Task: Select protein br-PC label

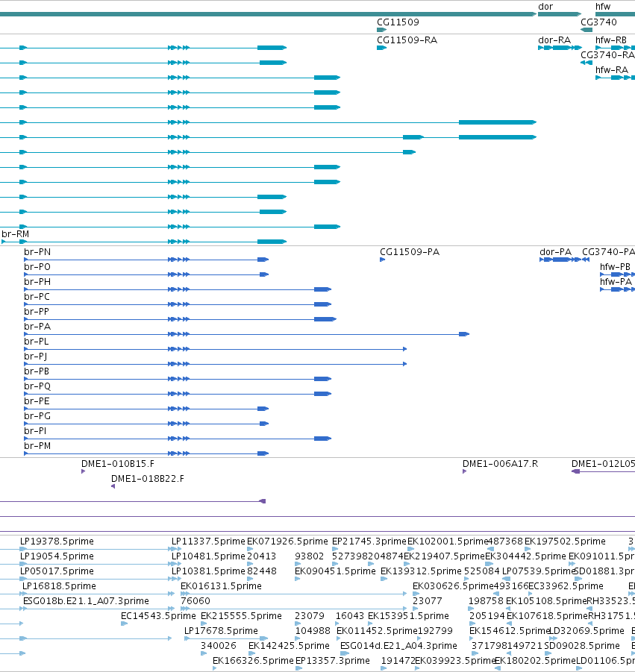Action: pos(37,297)
